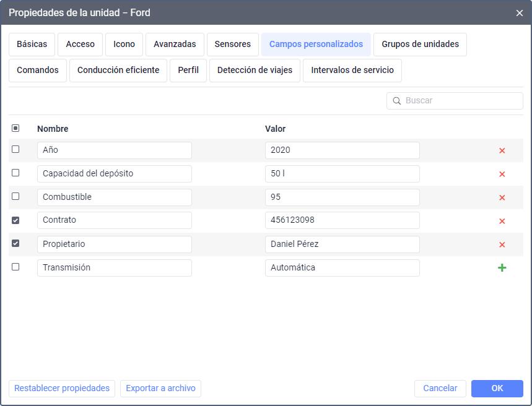532x406 pixels.
Task: Remove the Contrato field row
Action: pyautogui.click(x=502, y=221)
